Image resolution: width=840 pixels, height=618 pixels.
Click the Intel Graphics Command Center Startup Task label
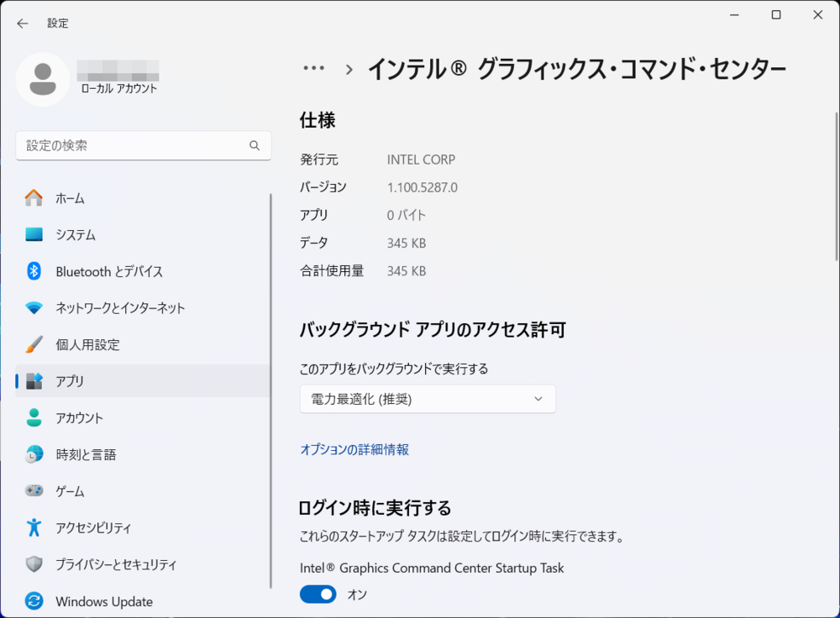tap(432, 568)
